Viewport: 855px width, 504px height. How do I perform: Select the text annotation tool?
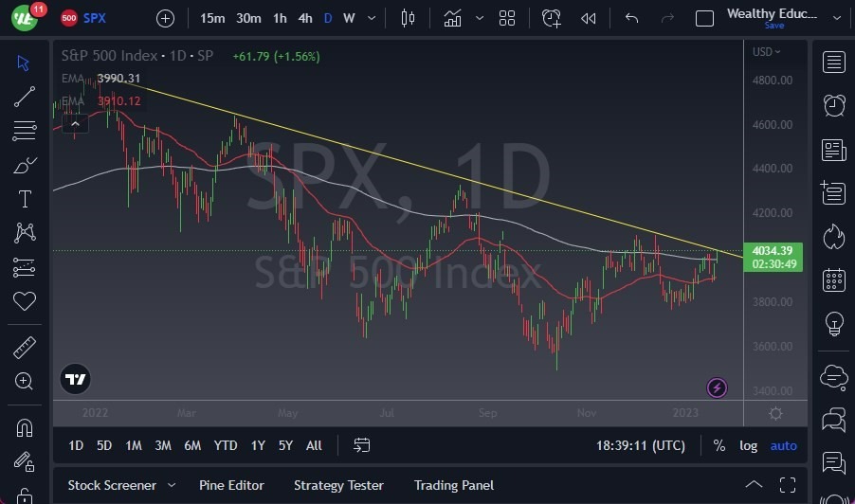click(25, 198)
